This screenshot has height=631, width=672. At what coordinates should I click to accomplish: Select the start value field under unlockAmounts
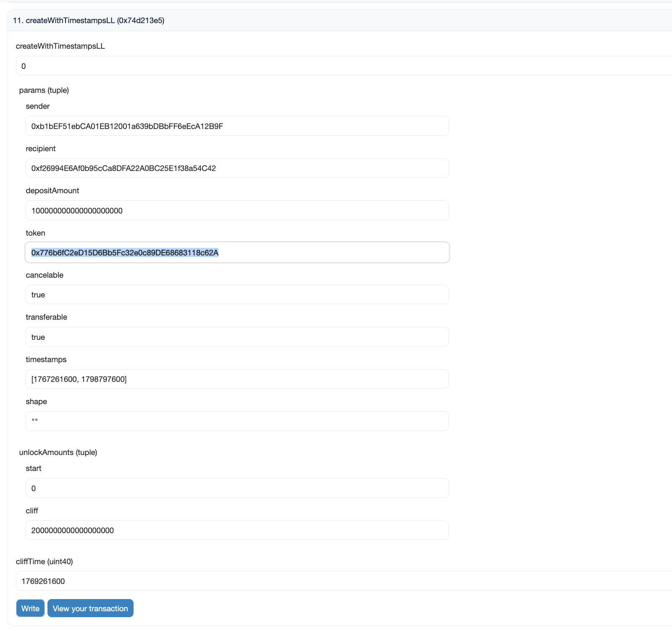(x=236, y=488)
